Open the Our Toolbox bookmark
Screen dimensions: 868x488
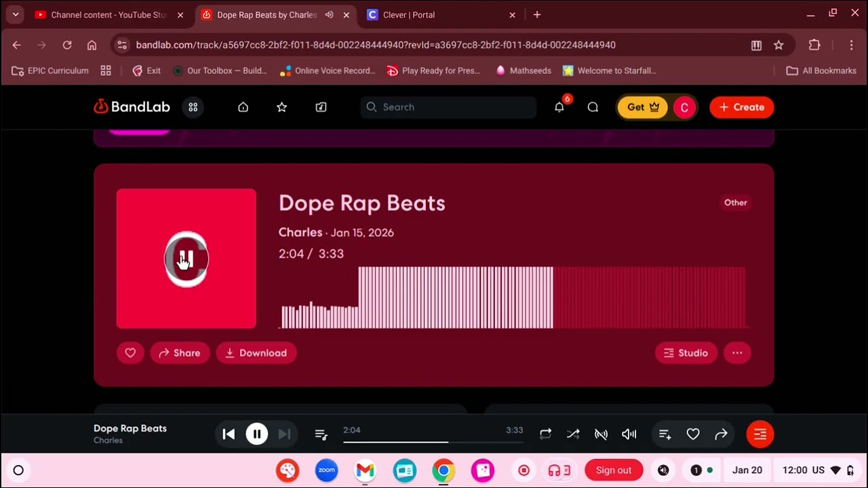pos(220,70)
